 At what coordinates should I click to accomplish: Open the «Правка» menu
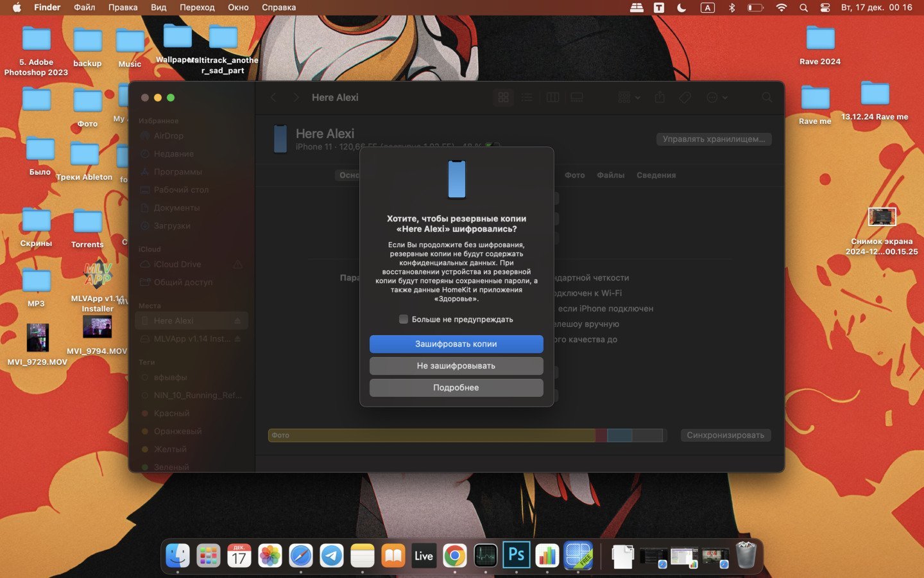pos(123,8)
